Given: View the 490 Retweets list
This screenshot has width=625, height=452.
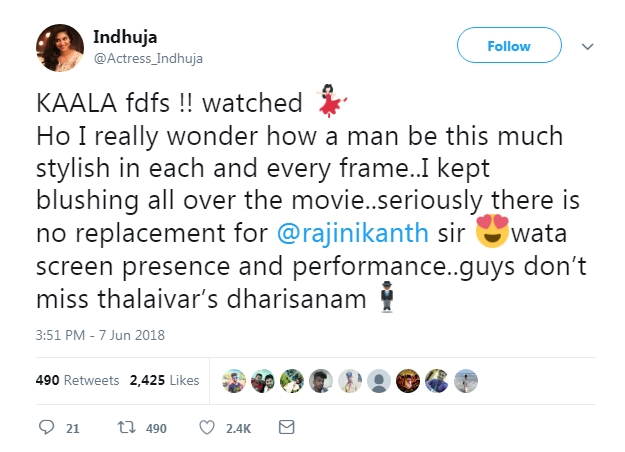Looking at the screenshot, I should click(78, 381).
